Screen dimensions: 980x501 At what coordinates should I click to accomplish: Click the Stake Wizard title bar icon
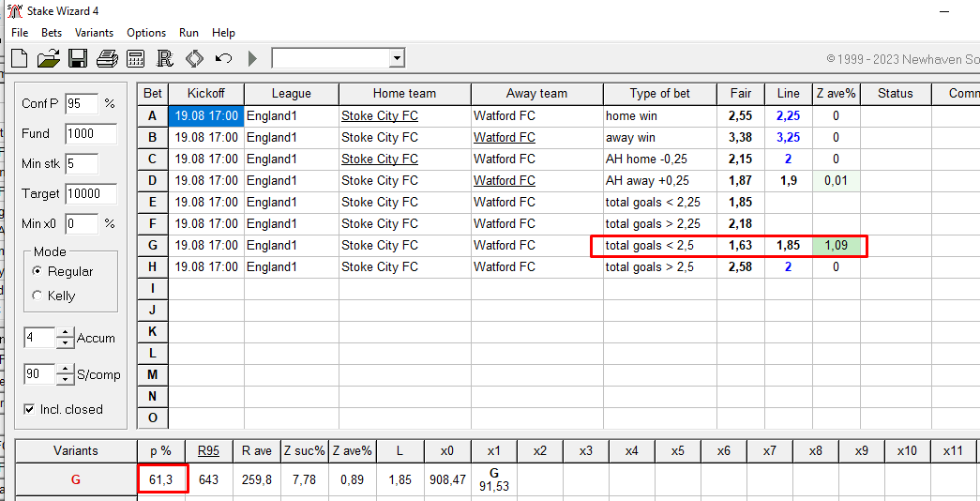pos(14,10)
